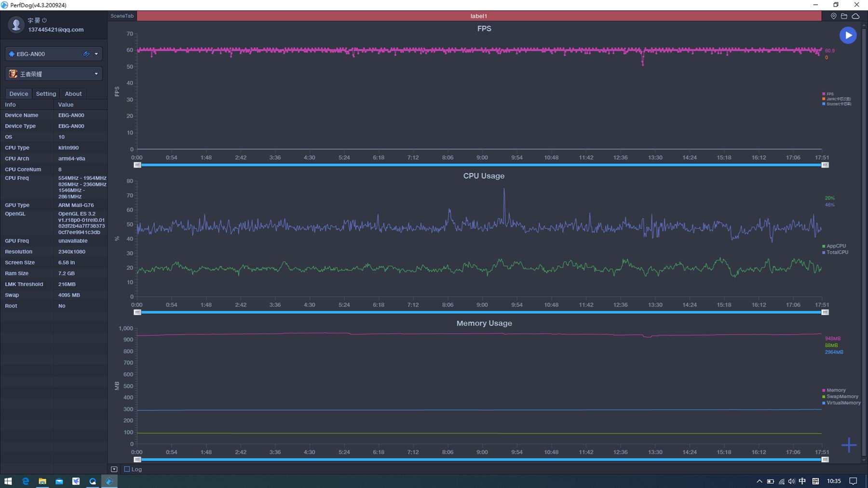Open PerfDog from the Windows taskbar
The image size is (868, 488).
point(109,481)
